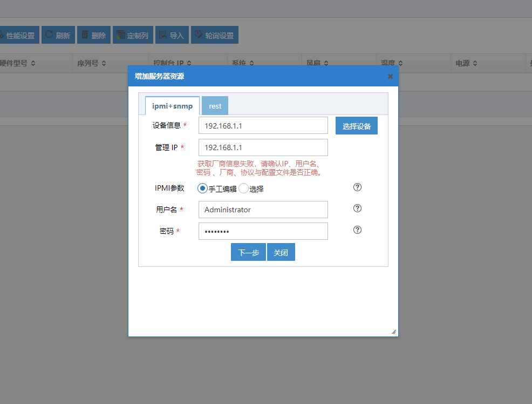Click the help icon beside 用户名 field
The image size is (532, 404).
357,208
